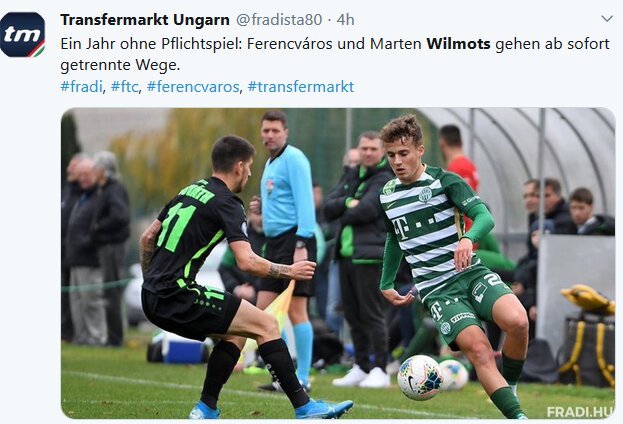
Task: Click the Ferencváros crest on striped jersey
Action: (426, 195)
